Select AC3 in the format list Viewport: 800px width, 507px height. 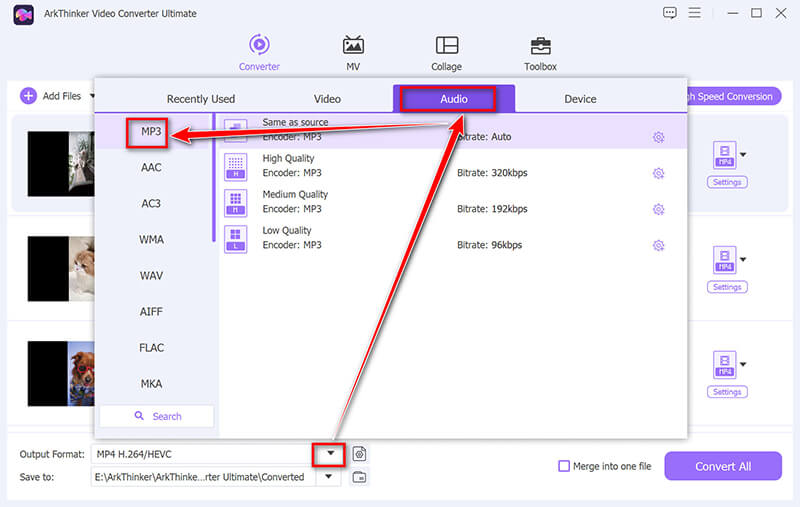click(151, 204)
